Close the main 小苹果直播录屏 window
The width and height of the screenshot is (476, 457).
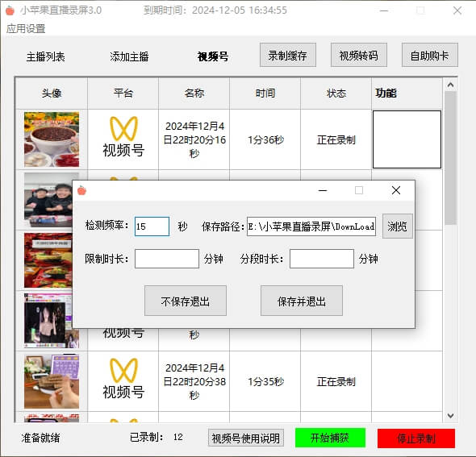(x=457, y=10)
